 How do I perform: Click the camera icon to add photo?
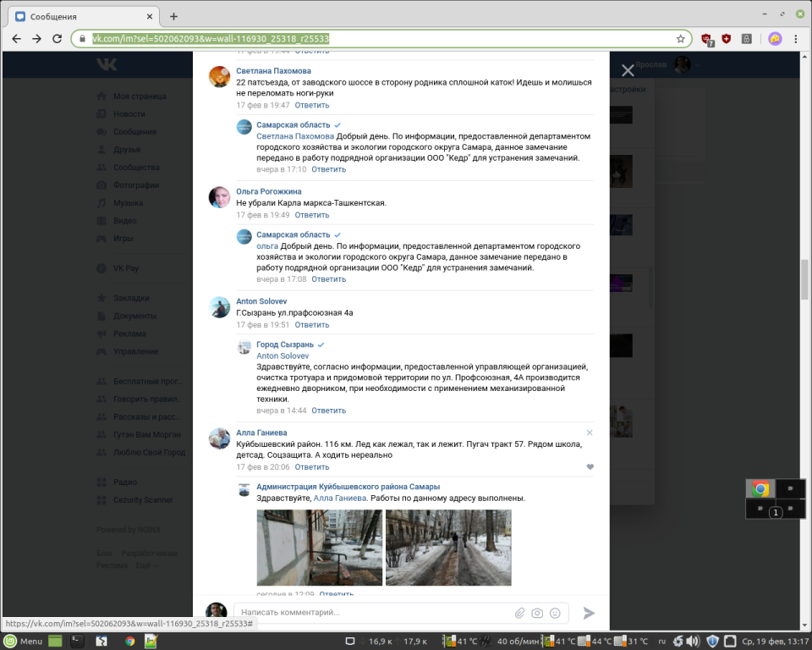click(538, 613)
